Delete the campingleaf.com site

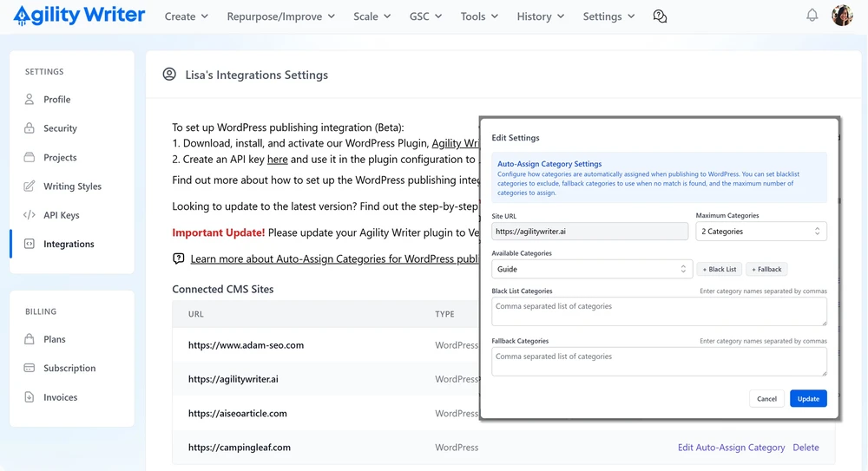[x=806, y=448]
